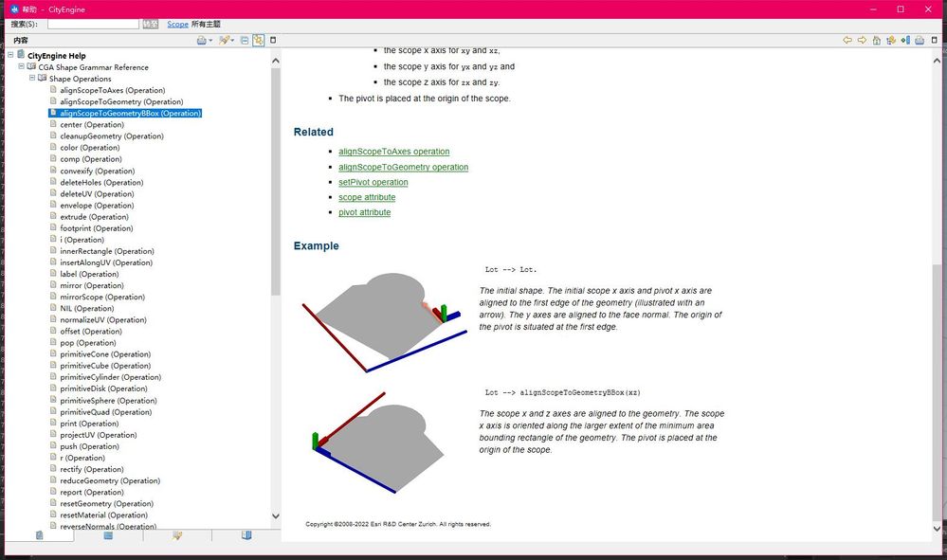Open the Home page icon
The width and height of the screenshot is (947, 560).
[876, 40]
